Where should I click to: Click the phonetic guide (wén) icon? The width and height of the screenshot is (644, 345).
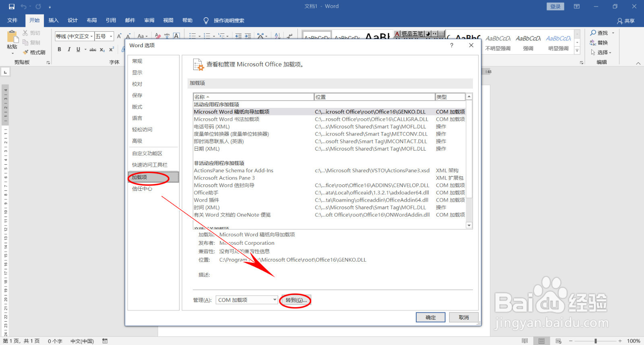167,36
